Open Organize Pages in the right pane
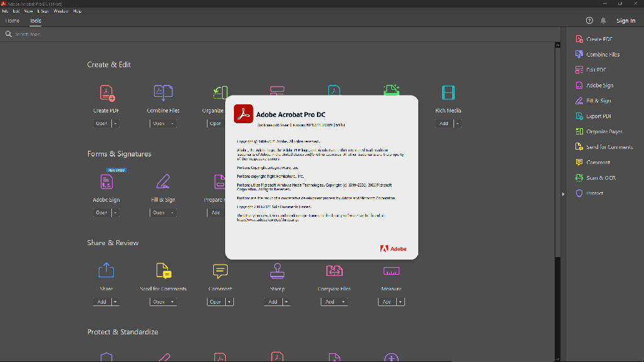Screen dimensions: 644x362 [x=599, y=131]
